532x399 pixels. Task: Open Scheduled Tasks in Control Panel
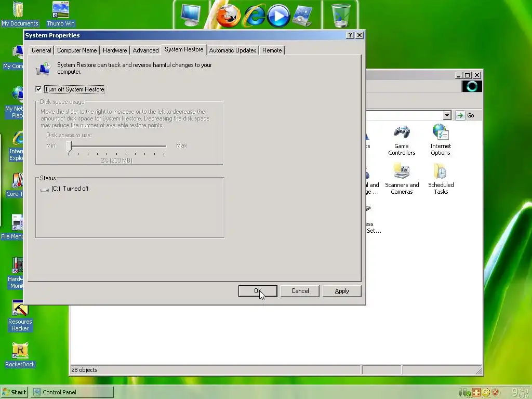coord(441,179)
